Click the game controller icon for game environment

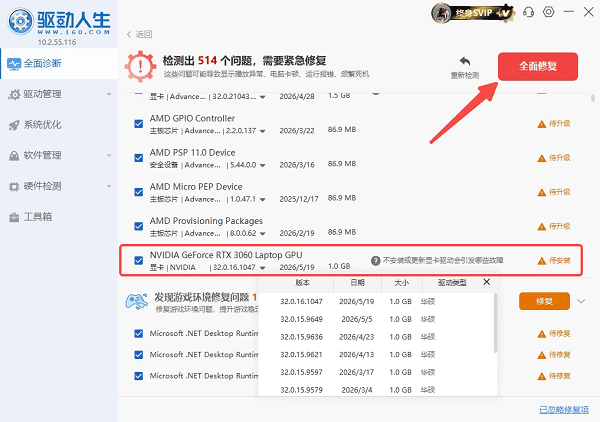pyautogui.click(x=137, y=301)
